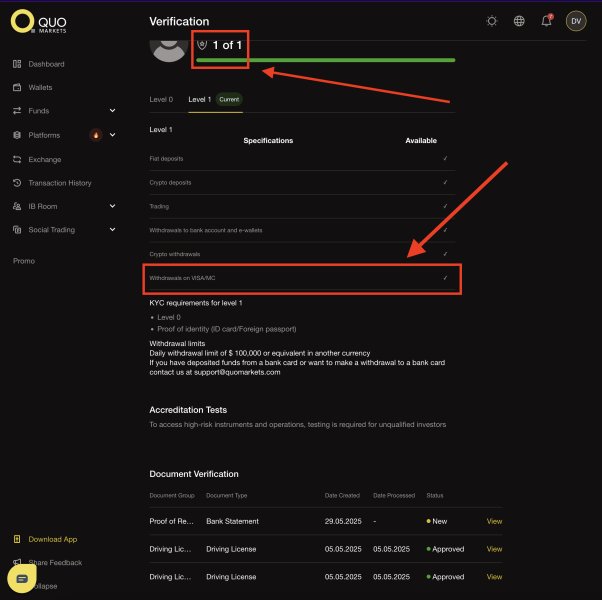Open the notifications bell
Viewport: 602px width, 600px height.
point(547,20)
